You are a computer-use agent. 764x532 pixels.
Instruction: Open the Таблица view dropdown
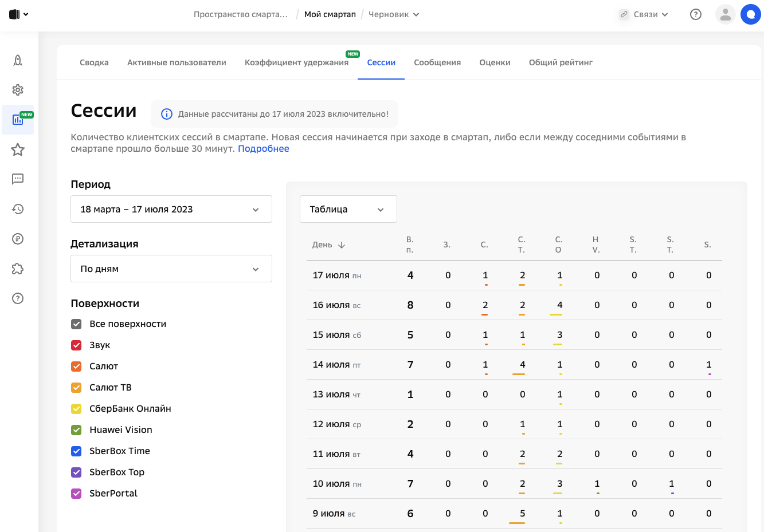[348, 209]
